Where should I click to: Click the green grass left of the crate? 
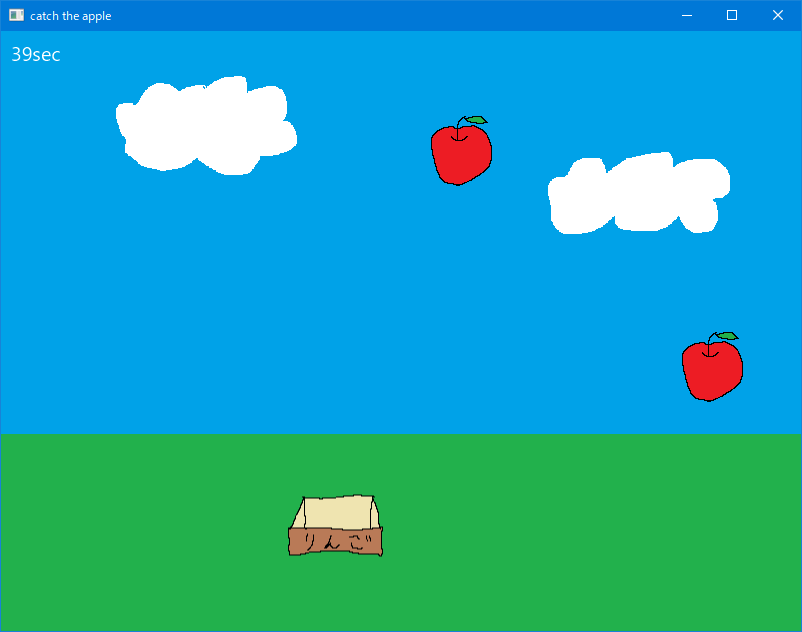click(x=150, y=530)
